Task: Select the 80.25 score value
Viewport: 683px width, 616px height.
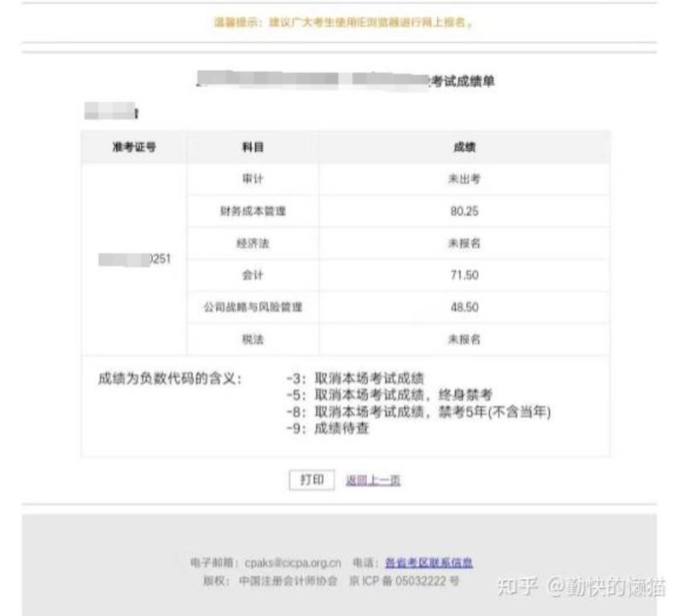Action: coord(464,211)
